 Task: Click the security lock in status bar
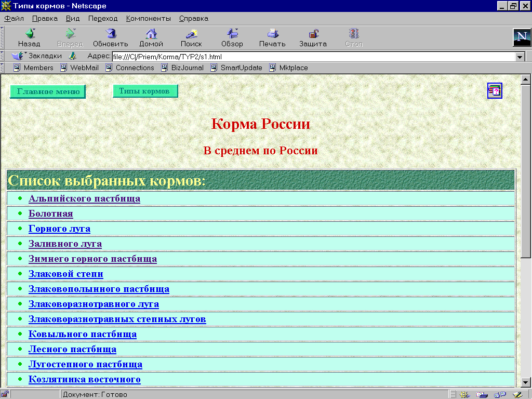pos(5,394)
